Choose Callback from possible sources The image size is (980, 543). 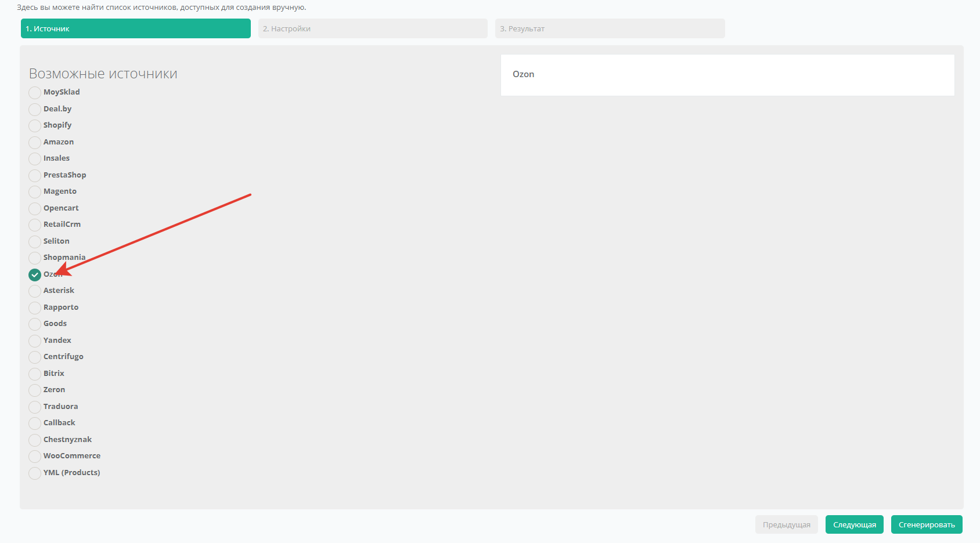[35, 423]
